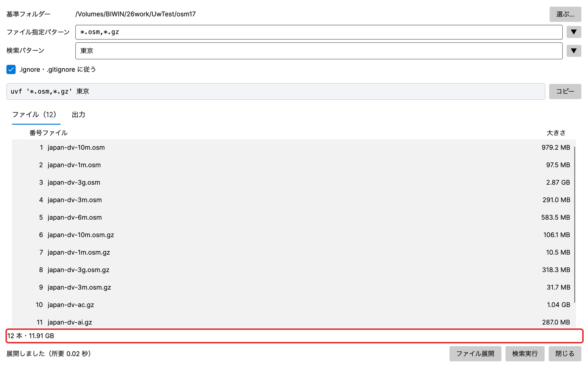The image size is (588, 368).
Task: Click the 展開しました status message
Action: (49, 354)
